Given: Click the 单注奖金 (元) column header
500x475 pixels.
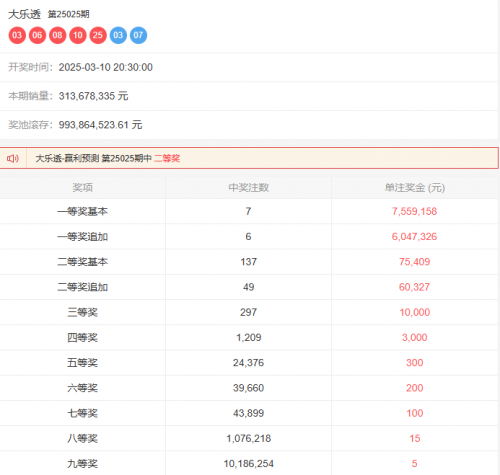Looking at the screenshot, I should 415,188.
